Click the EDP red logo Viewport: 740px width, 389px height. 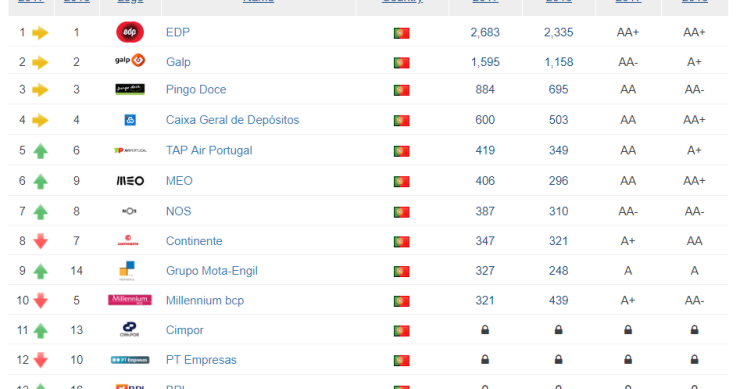click(130, 32)
